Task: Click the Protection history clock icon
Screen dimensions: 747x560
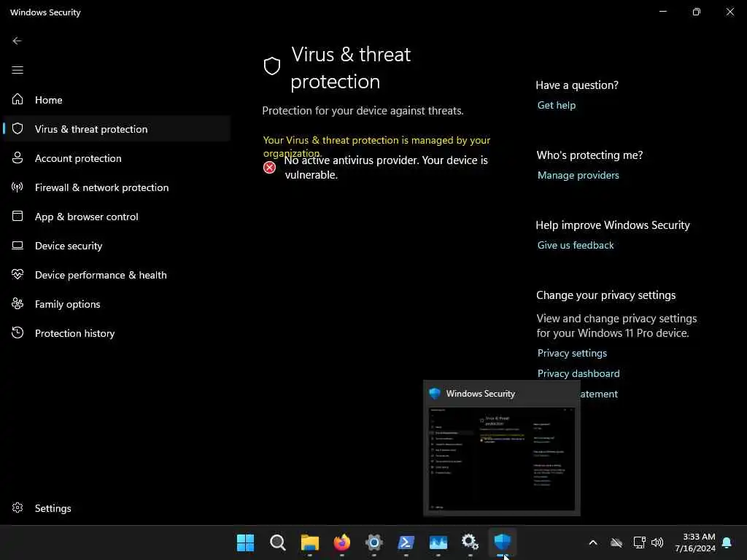Action: (18, 332)
